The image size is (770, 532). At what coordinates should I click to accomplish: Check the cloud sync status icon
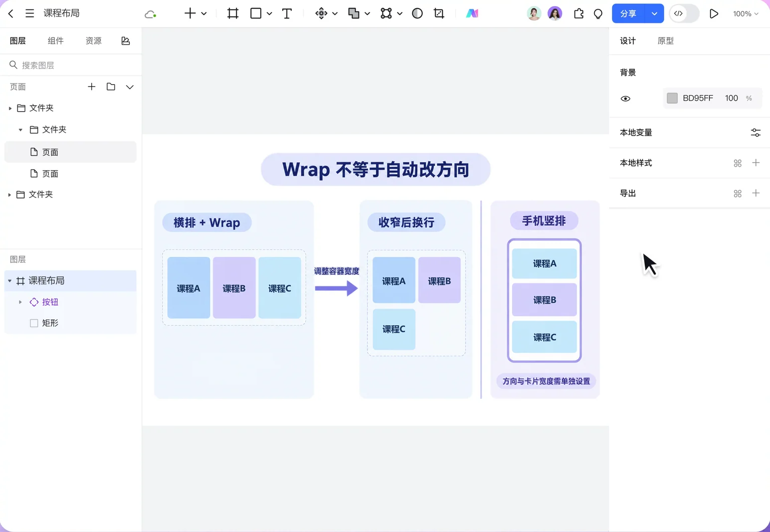150,14
